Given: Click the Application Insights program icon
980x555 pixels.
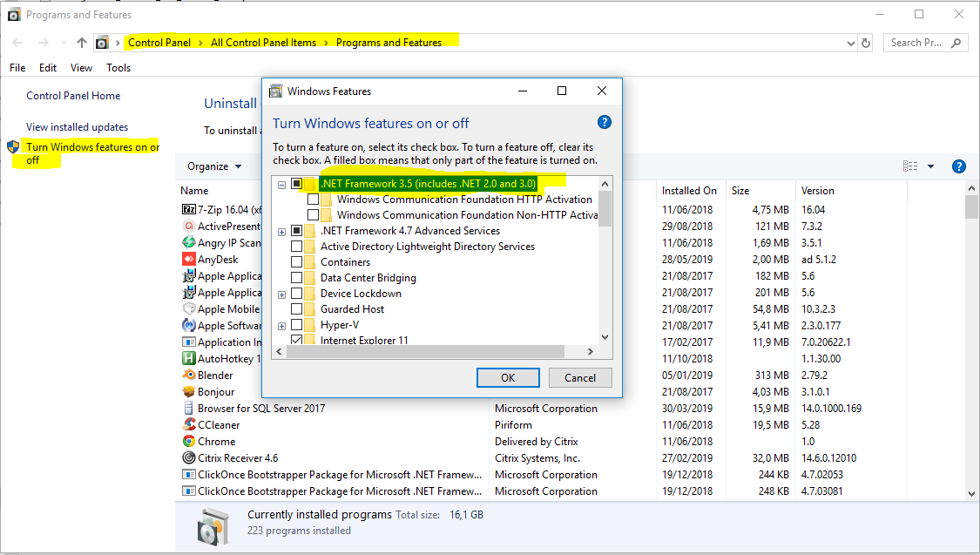Looking at the screenshot, I should [189, 342].
